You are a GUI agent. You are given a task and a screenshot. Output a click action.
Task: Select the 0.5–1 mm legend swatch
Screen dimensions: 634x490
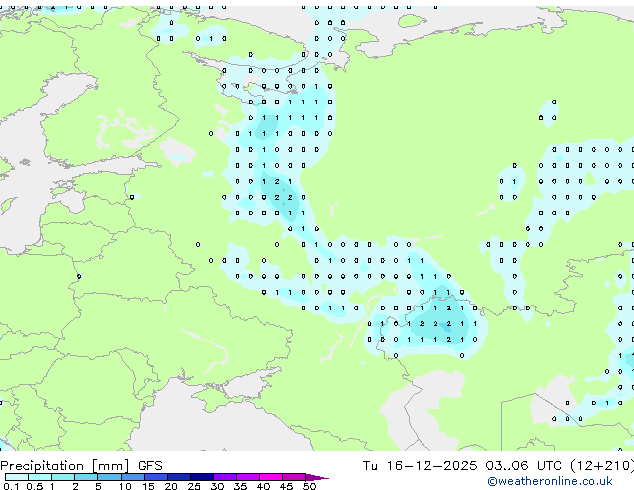click(x=40, y=477)
